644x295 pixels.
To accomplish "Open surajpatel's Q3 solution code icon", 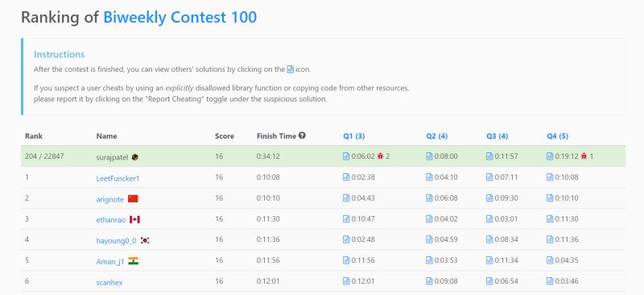I will coord(489,156).
